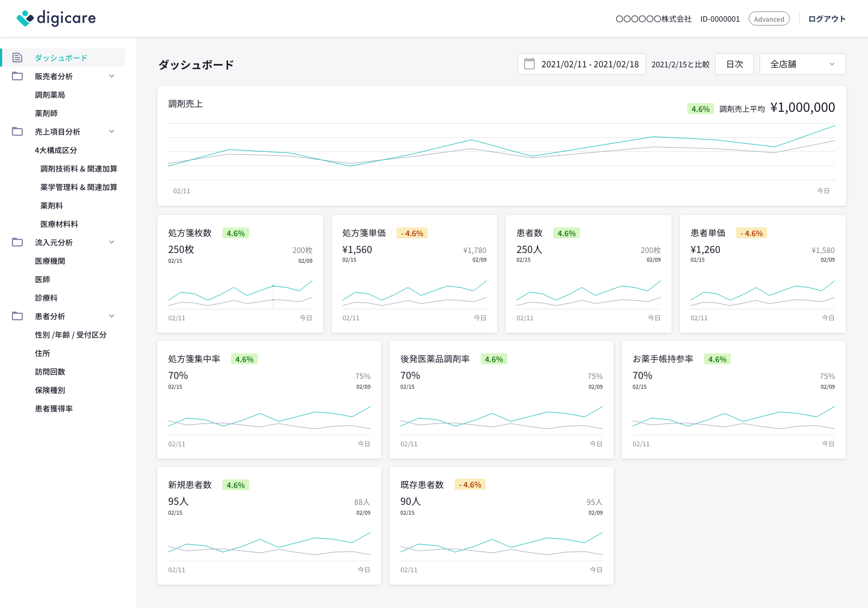Open 性別 /年齢 / 受付区分 menu item
868x608 pixels.
point(71,335)
